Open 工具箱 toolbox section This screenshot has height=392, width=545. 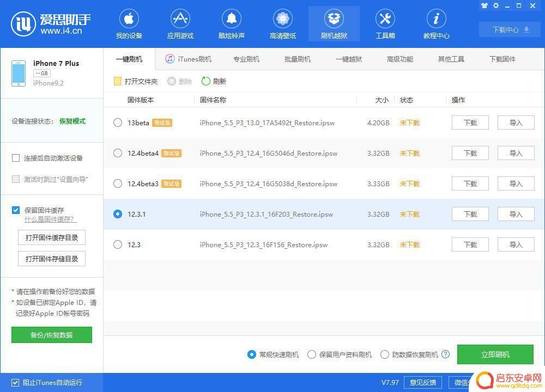385,24
